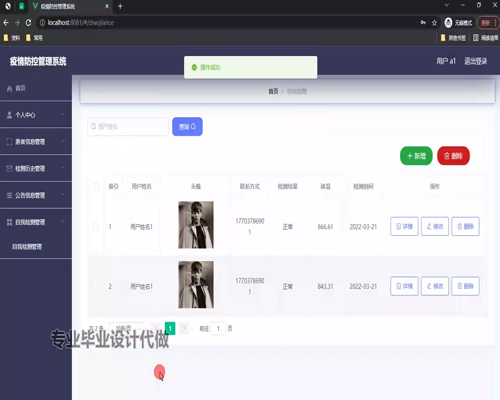Image resolution: width=500 pixels, height=400 pixels.
Task: Open 检测历史管理 menu label
Action: 30,169
